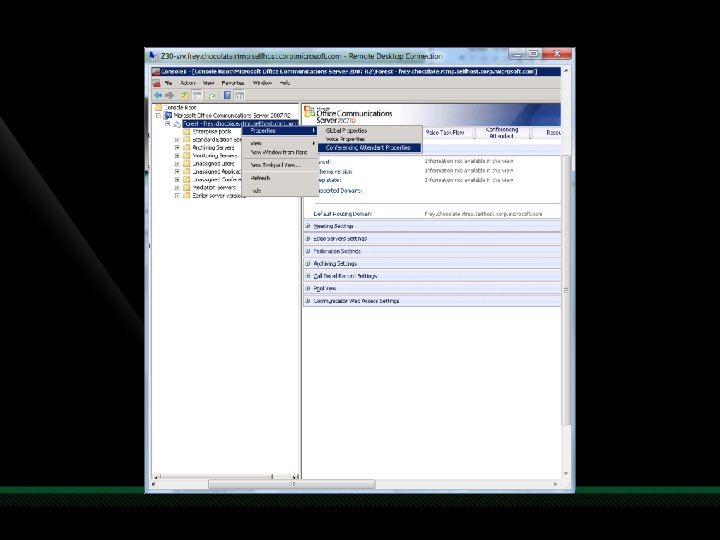Click the Archiving Servers folder icon
The image size is (720, 540).
tap(186, 147)
